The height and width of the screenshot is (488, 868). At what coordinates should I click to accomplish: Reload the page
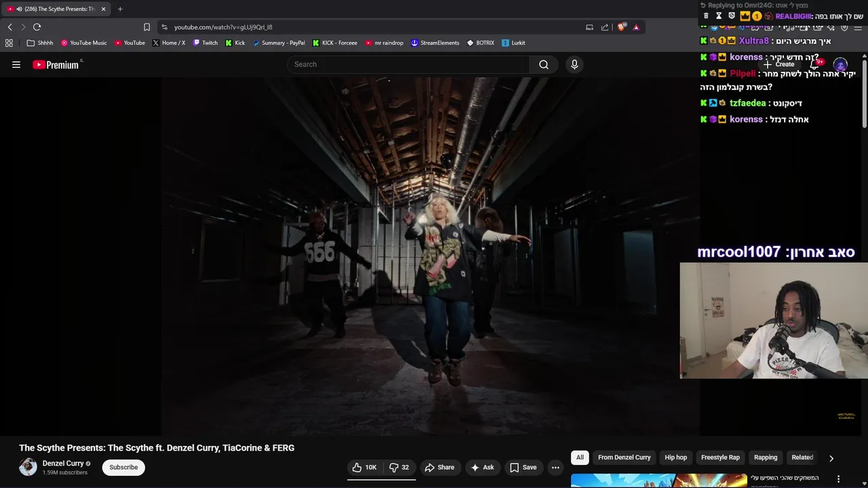tap(37, 27)
